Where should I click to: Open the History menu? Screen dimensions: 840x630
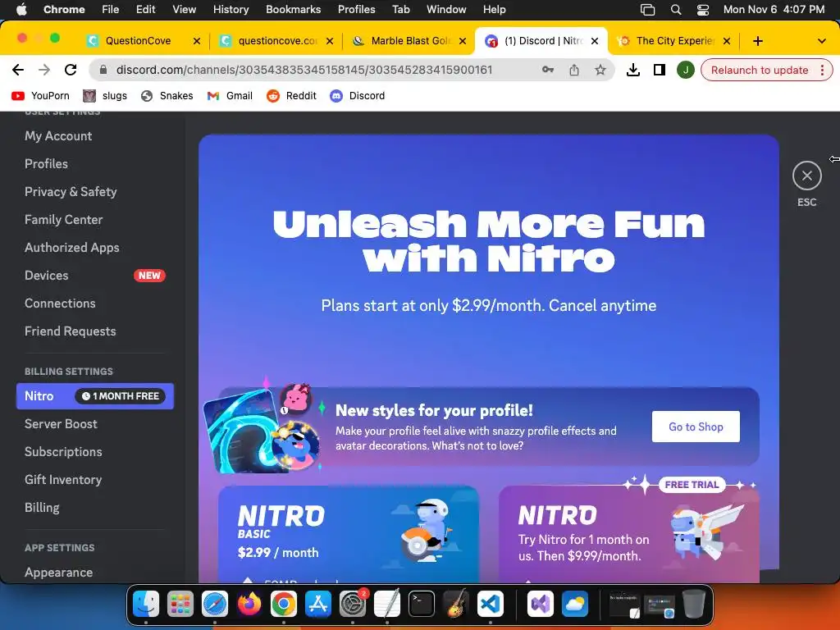click(x=231, y=9)
